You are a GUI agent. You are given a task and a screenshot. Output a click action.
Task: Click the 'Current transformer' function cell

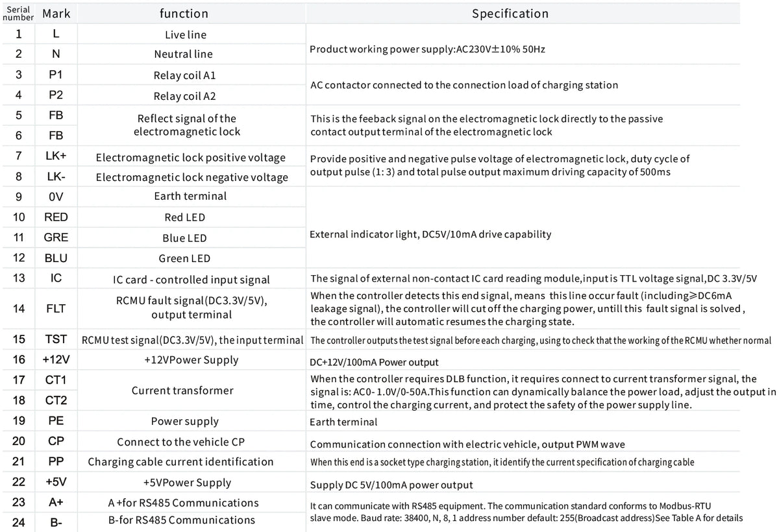pyautogui.click(x=182, y=391)
